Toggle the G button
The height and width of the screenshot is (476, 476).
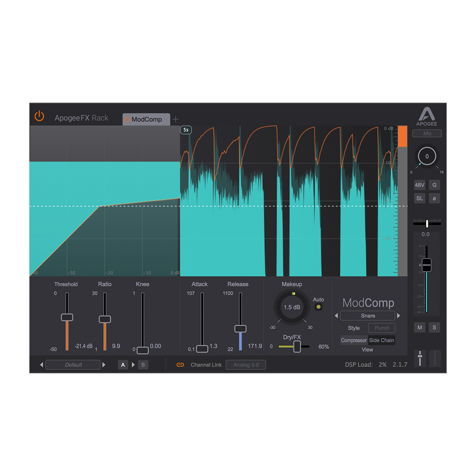(x=434, y=185)
